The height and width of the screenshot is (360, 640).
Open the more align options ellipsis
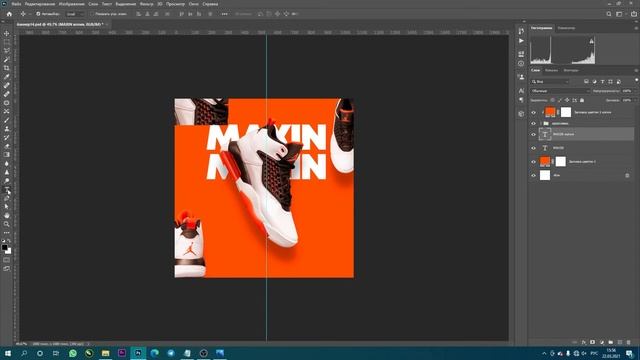224,14
